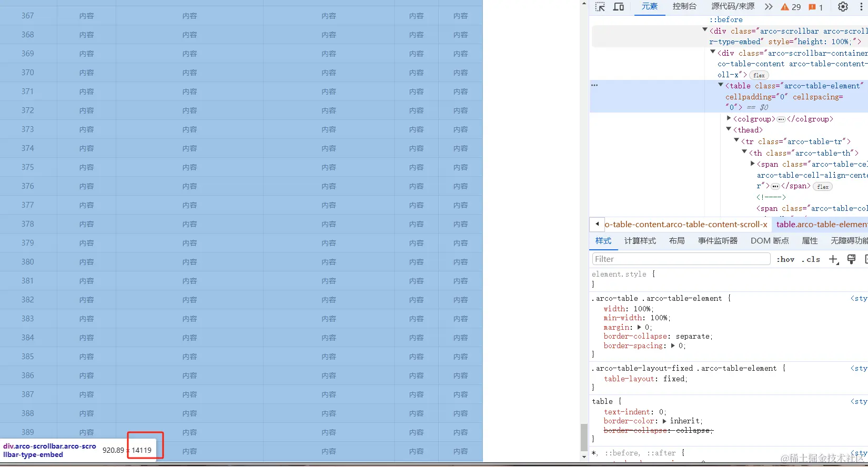This screenshot has width=868, height=467.
Task: Show more DevTools tabs via chevrons
Action: pyautogui.click(x=769, y=7)
